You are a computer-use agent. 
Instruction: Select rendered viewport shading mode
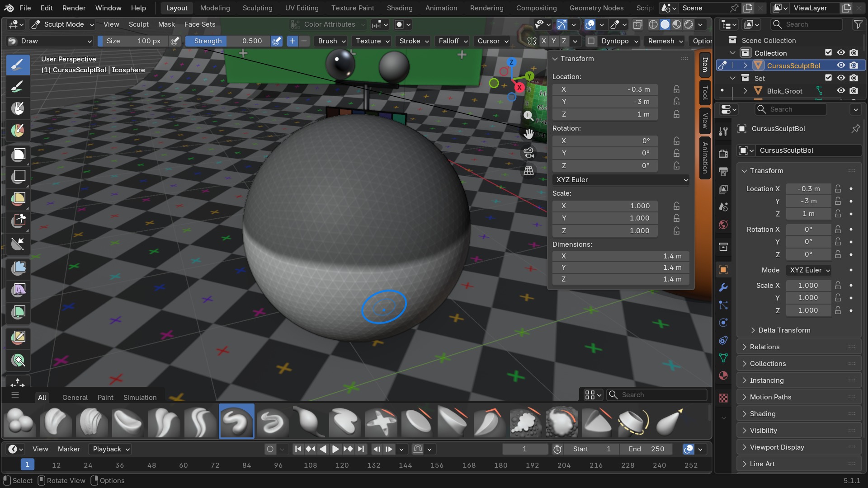pos(689,24)
